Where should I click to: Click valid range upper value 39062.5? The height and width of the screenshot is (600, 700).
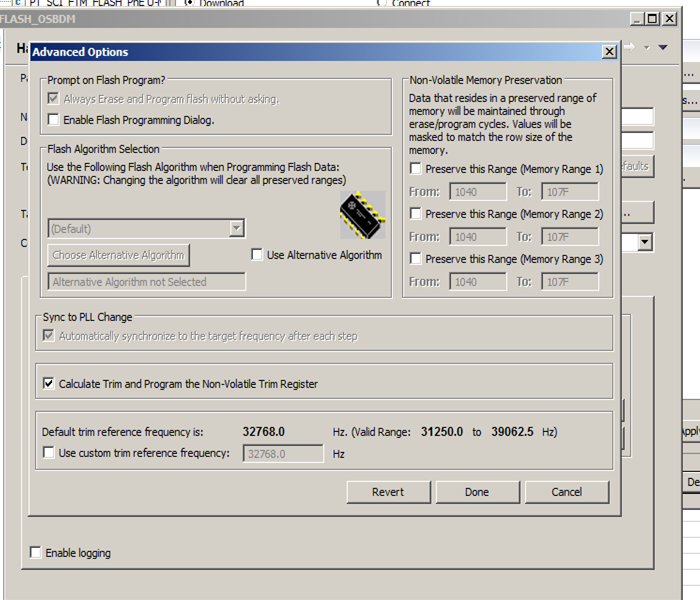coord(512,432)
